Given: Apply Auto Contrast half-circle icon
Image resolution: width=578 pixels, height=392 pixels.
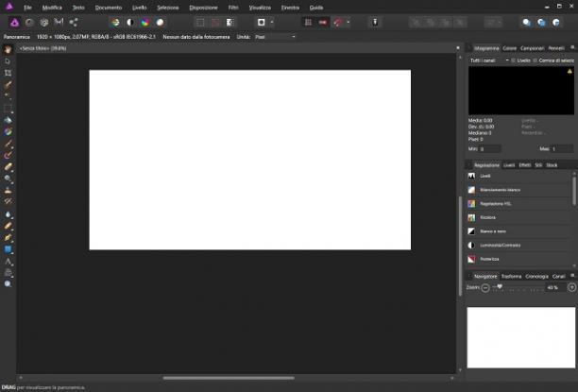Looking at the screenshot, I should [130, 23].
